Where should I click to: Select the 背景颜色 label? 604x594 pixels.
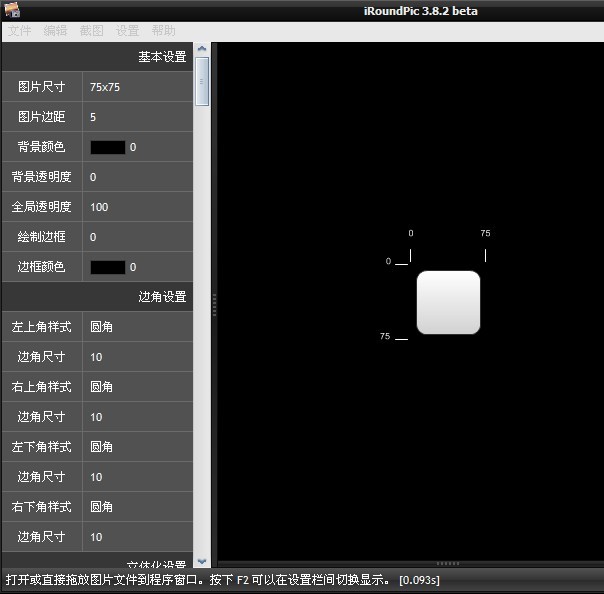point(42,147)
